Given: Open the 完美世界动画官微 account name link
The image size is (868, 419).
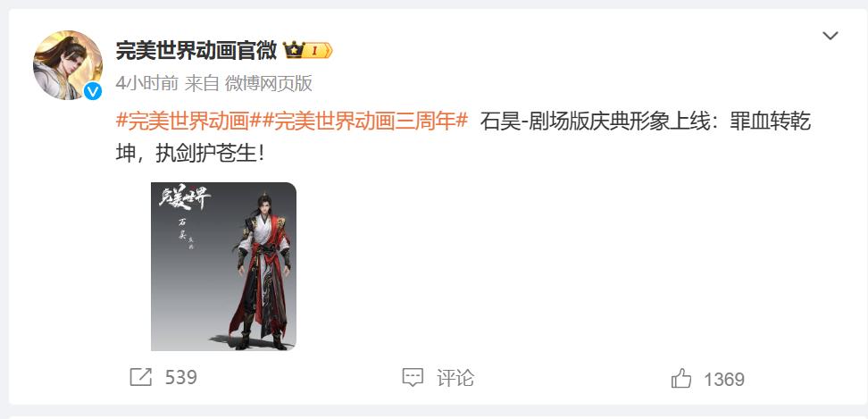Looking at the screenshot, I should [x=196, y=51].
